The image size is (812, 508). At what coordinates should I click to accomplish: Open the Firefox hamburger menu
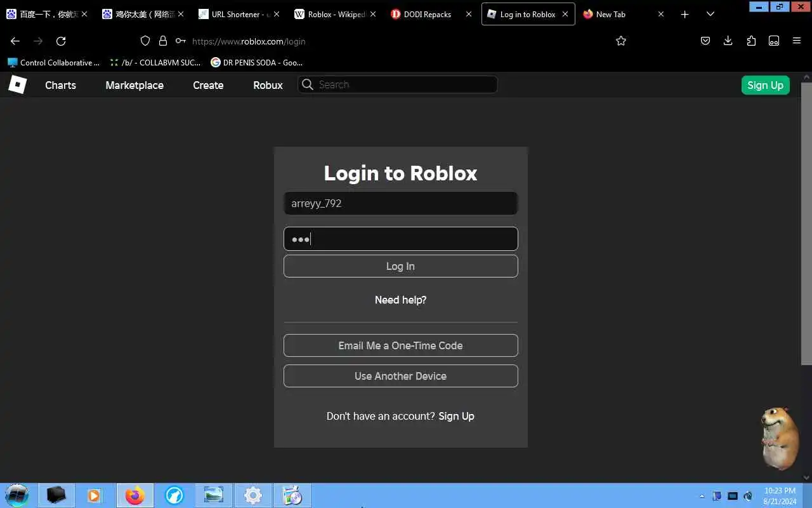pos(797,41)
